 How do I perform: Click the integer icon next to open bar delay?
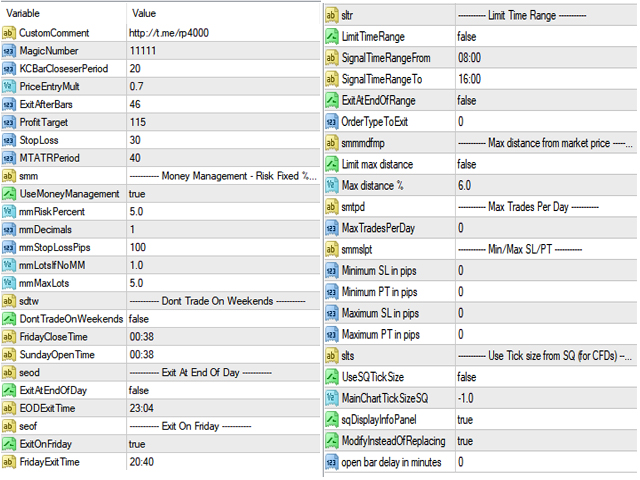[x=332, y=462]
